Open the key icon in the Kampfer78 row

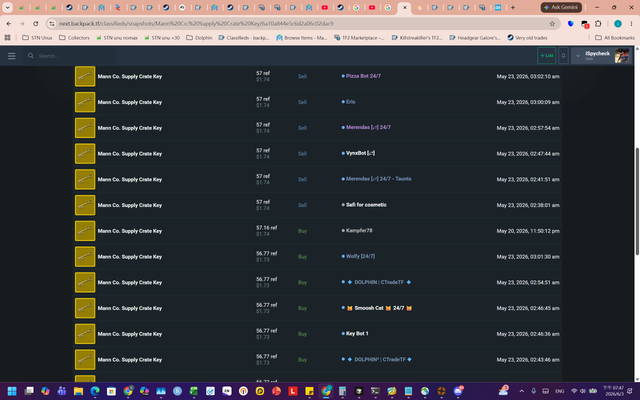coord(85,231)
